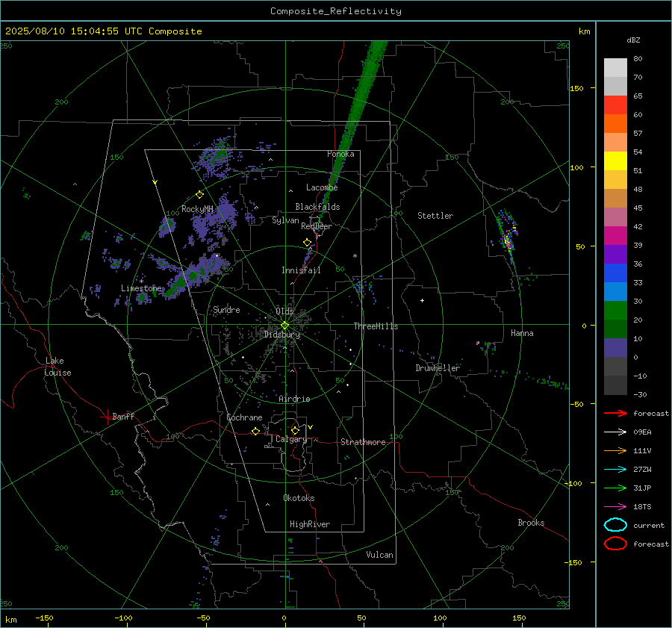The height and width of the screenshot is (628, 672).
Task: Click -150 on the bottom km axis
Action: pos(44,618)
